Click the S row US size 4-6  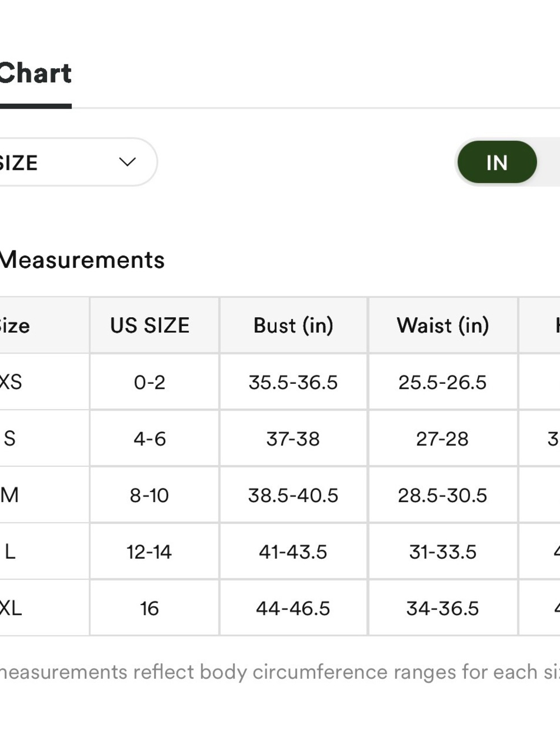pyautogui.click(x=150, y=439)
